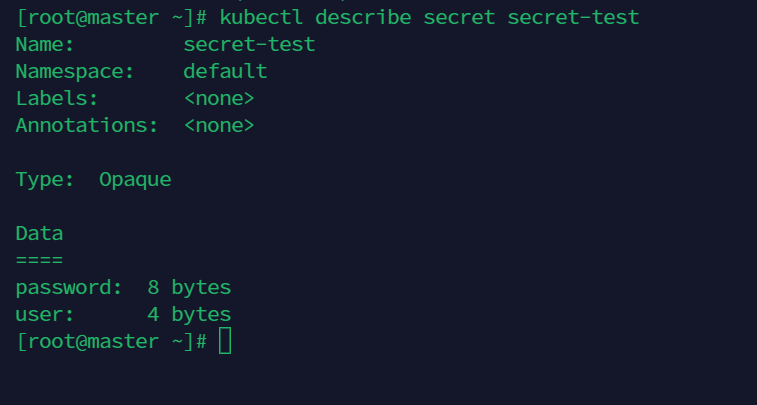Viewport: 757px width, 405px height.
Task: Click the password: key
Action: [69, 288]
